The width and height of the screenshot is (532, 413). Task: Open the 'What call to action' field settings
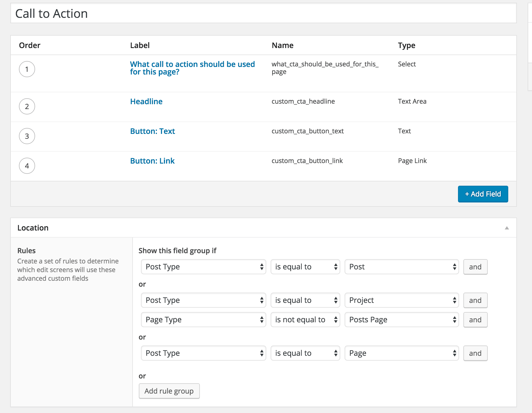click(192, 68)
